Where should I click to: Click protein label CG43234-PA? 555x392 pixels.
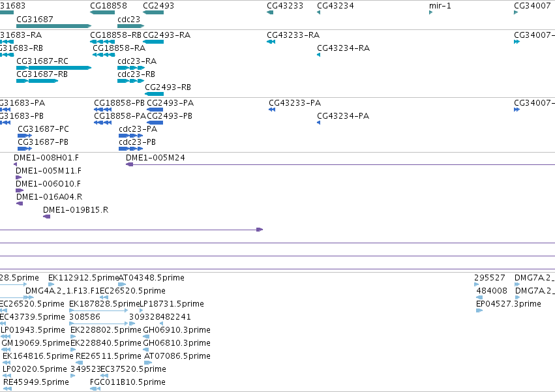coord(343,116)
